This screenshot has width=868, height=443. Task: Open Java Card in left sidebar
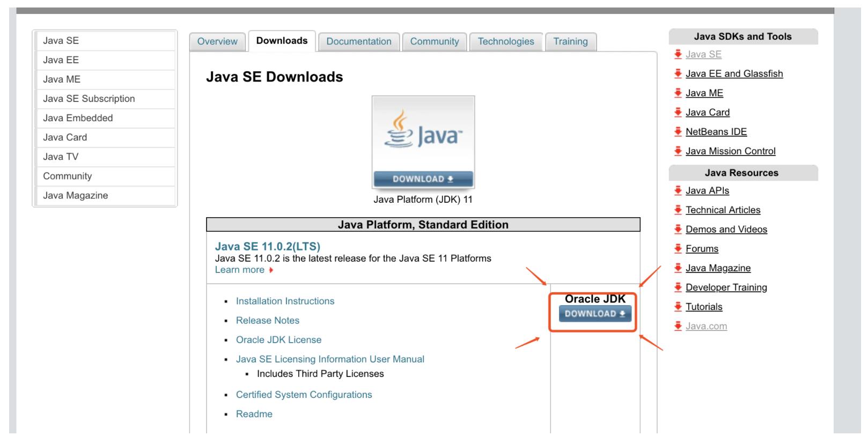[106, 137]
